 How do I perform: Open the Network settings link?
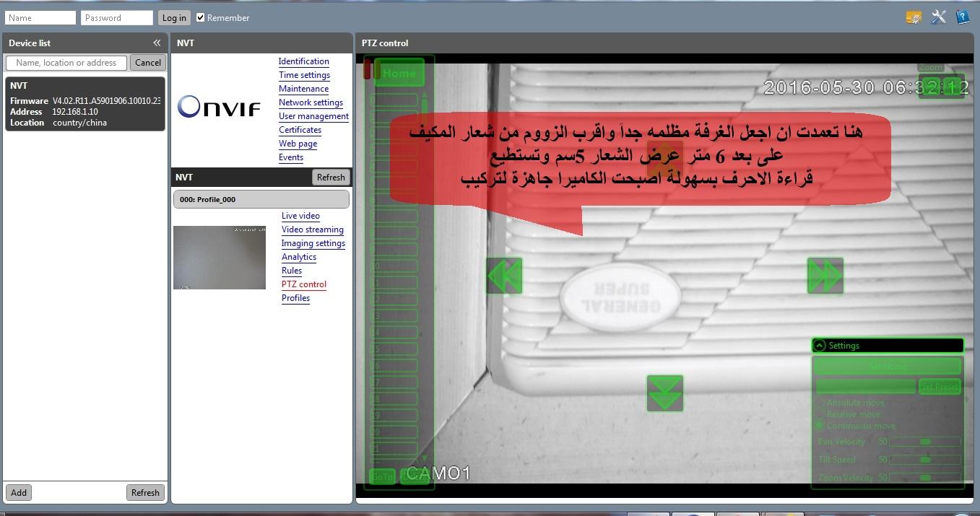[311, 102]
